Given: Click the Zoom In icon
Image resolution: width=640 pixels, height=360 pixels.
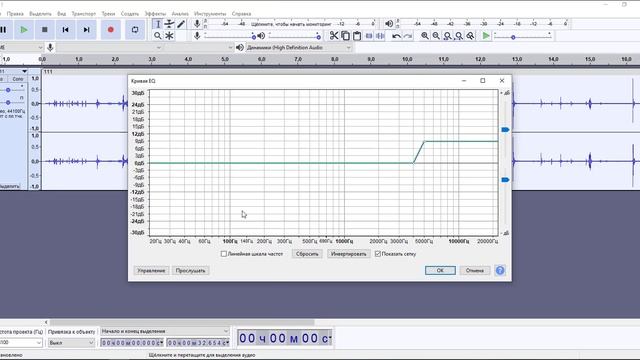Looking at the screenshot, I should (425, 36).
